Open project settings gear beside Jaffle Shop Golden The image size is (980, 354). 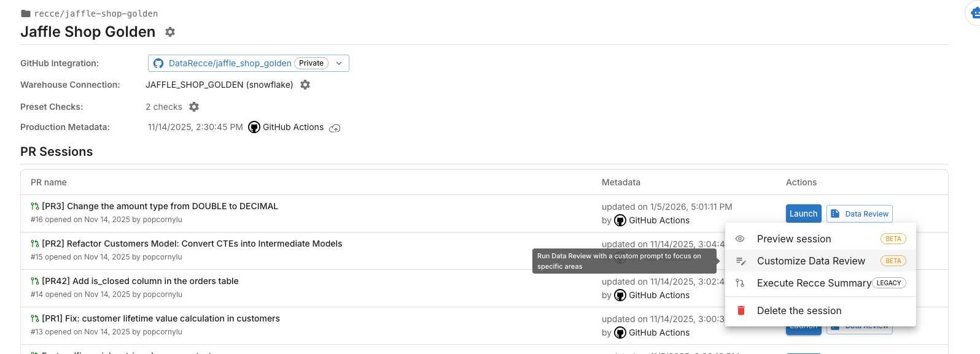pyautogui.click(x=170, y=32)
